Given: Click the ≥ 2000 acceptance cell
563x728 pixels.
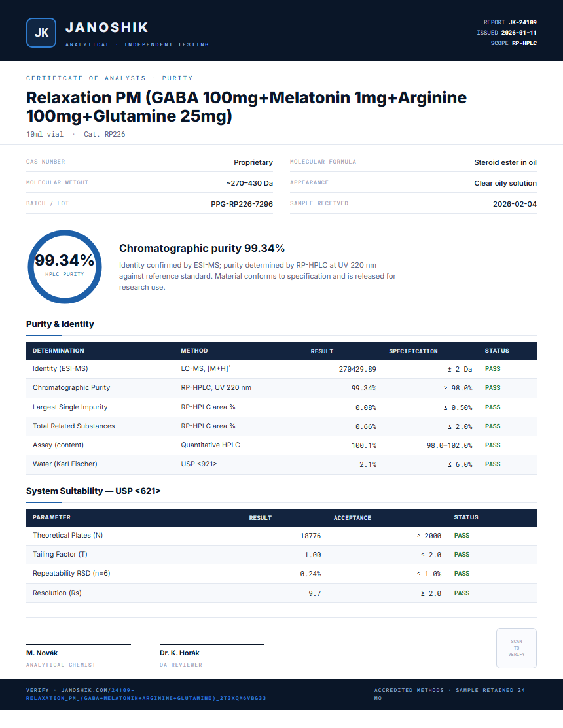Looking at the screenshot, I should pyautogui.click(x=429, y=536).
